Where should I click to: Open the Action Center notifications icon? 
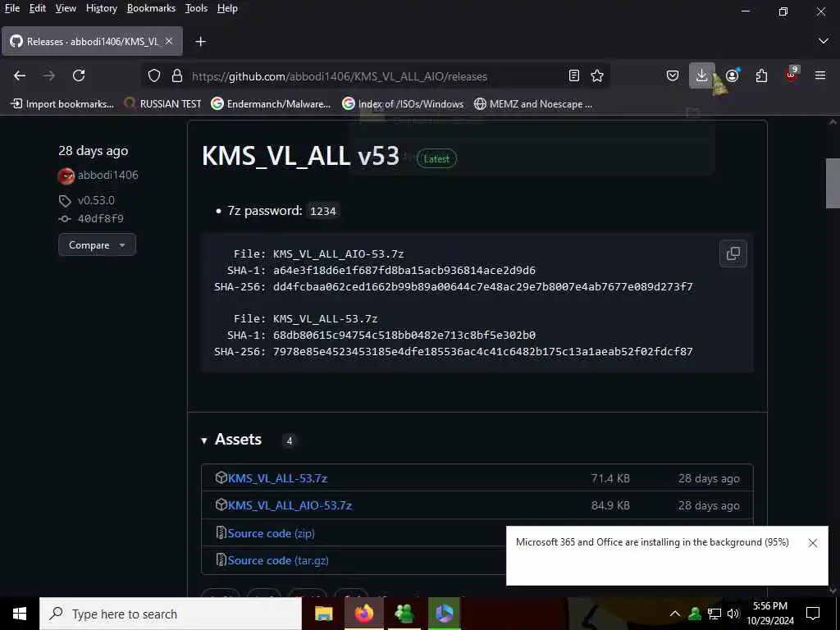coord(813,614)
